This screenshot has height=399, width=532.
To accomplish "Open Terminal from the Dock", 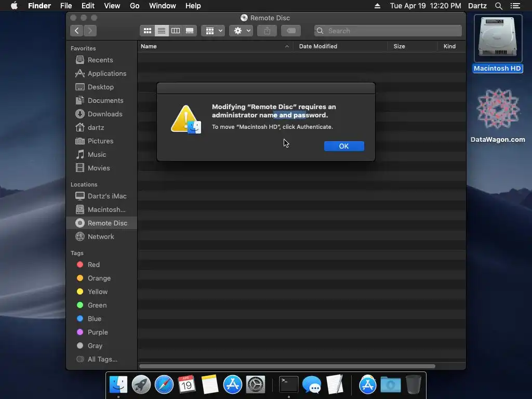I will click(288, 385).
